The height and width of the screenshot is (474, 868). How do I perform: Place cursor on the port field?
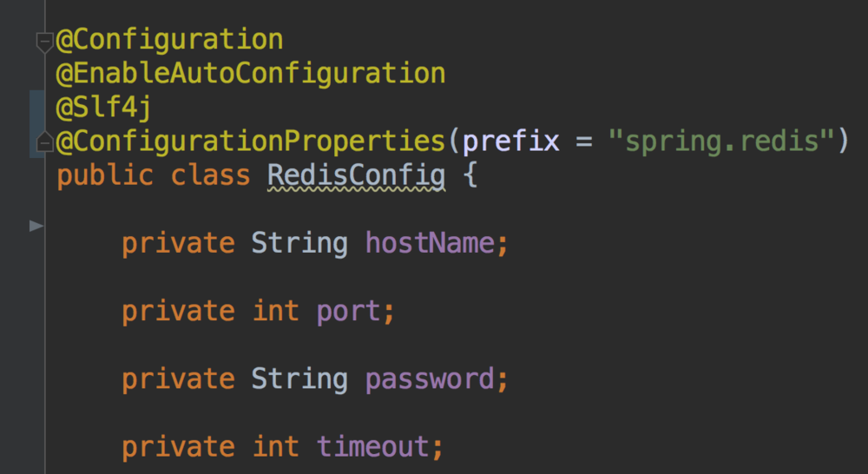[x=348, y=311]
